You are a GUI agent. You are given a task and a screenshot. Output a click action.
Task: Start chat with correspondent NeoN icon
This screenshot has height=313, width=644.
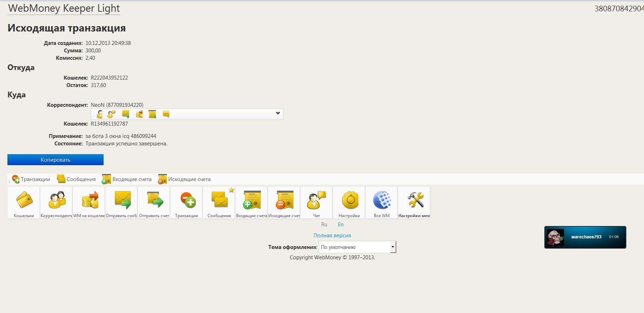112,114
